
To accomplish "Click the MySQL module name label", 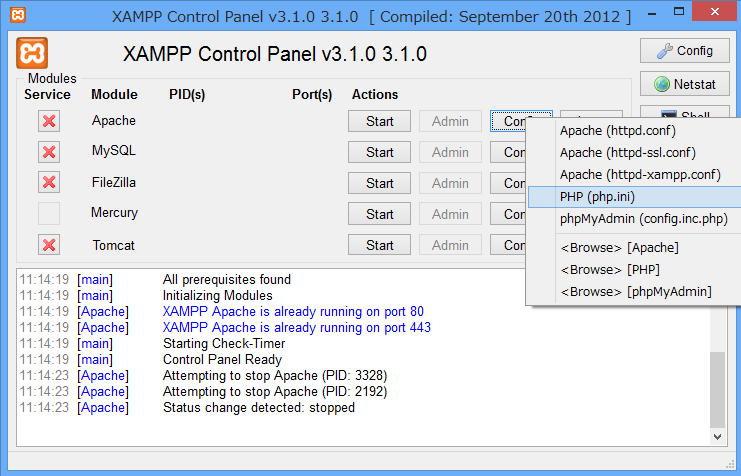I will (114, 151).
